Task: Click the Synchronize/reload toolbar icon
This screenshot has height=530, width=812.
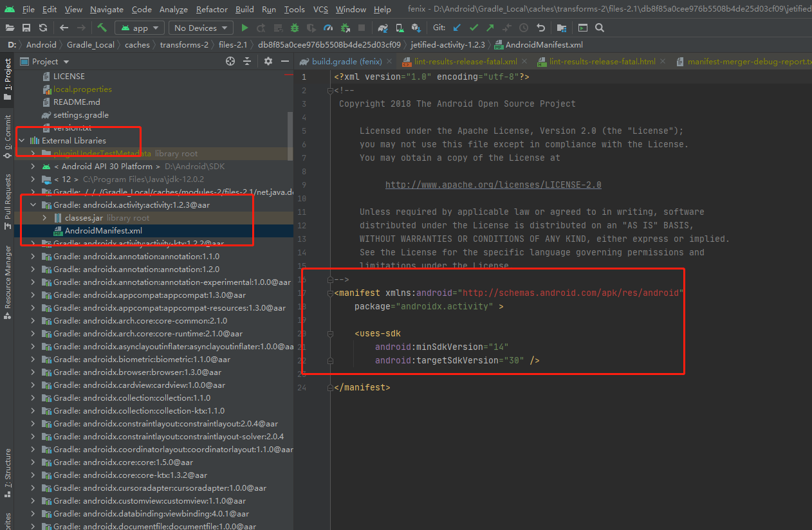Action: [x=42, y=28]
